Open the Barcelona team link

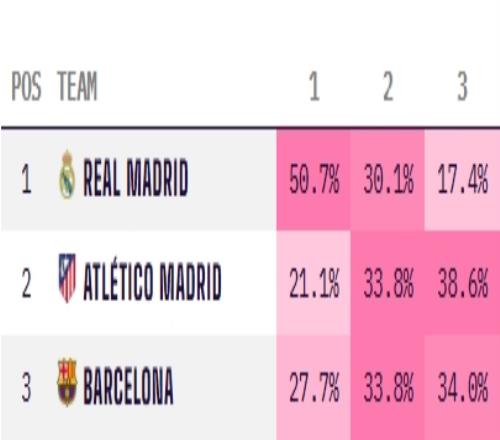coord(128,386)
